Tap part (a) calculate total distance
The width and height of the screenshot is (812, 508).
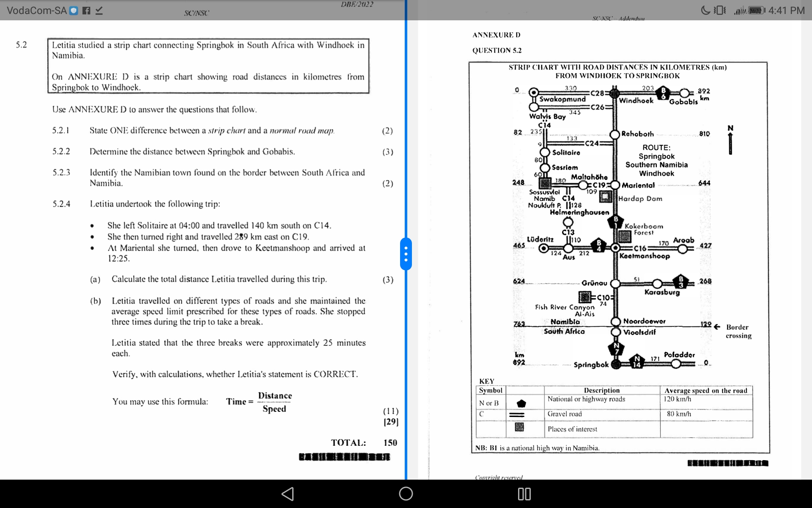219,279
